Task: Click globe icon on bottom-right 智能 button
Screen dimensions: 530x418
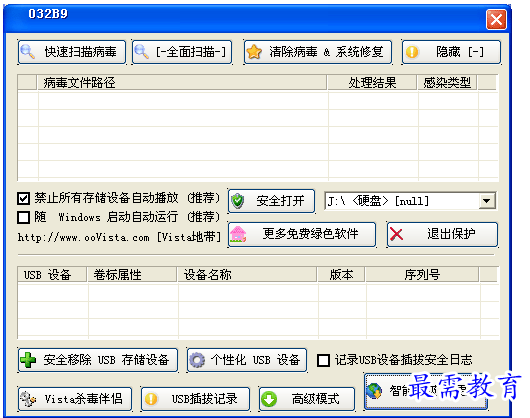Action: tap(375, 391)
